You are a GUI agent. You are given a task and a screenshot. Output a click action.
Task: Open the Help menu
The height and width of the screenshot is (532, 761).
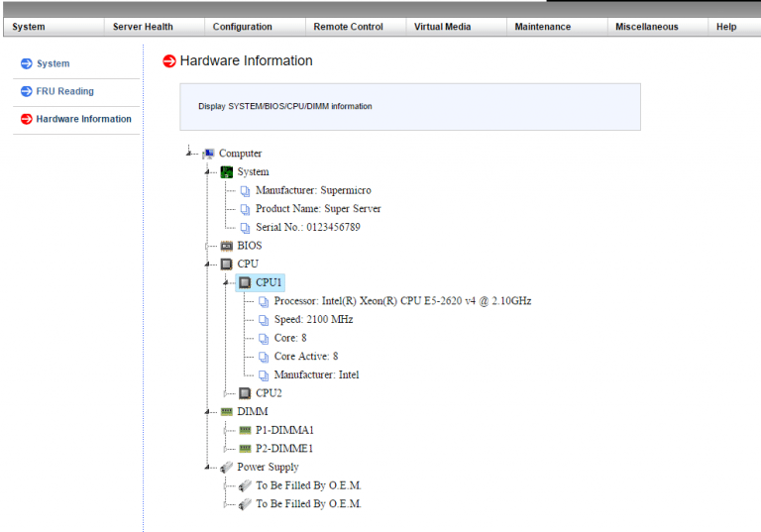pos(726,27)
